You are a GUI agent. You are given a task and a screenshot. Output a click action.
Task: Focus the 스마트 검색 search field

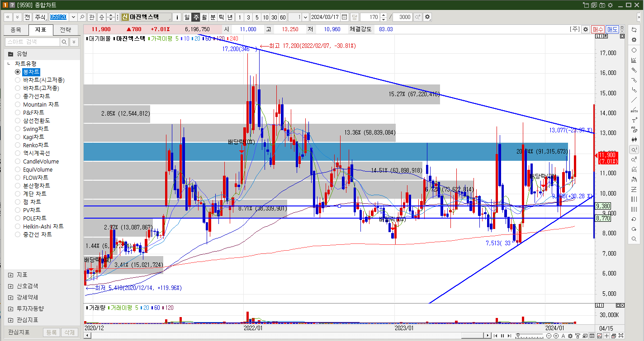[32, 42]
